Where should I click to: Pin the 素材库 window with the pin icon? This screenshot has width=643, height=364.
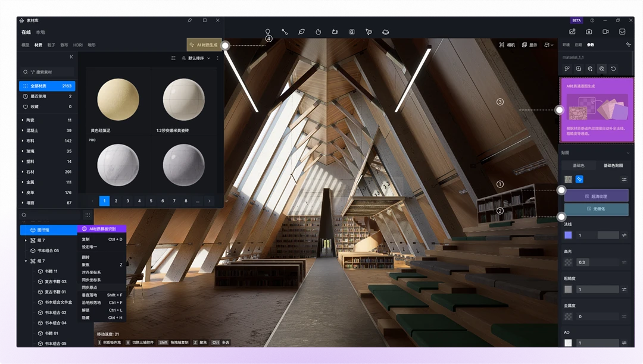point(190,20)
